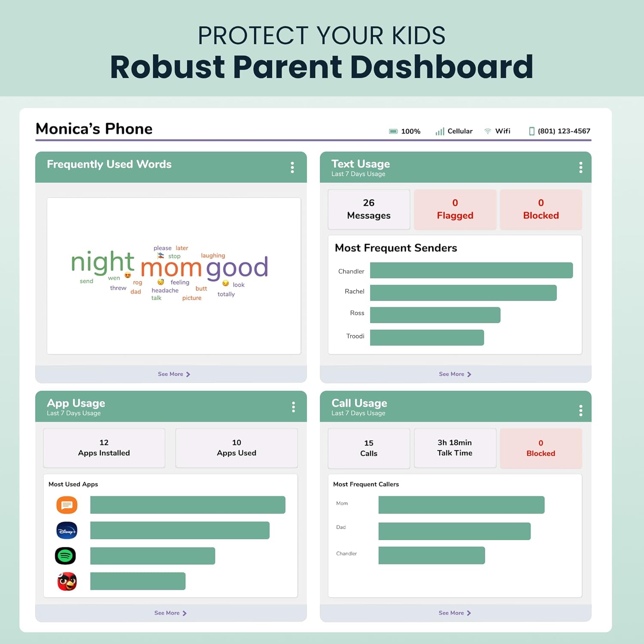Click the Angry Birds app icon
The image size is (644, 644).
[67, 581]
